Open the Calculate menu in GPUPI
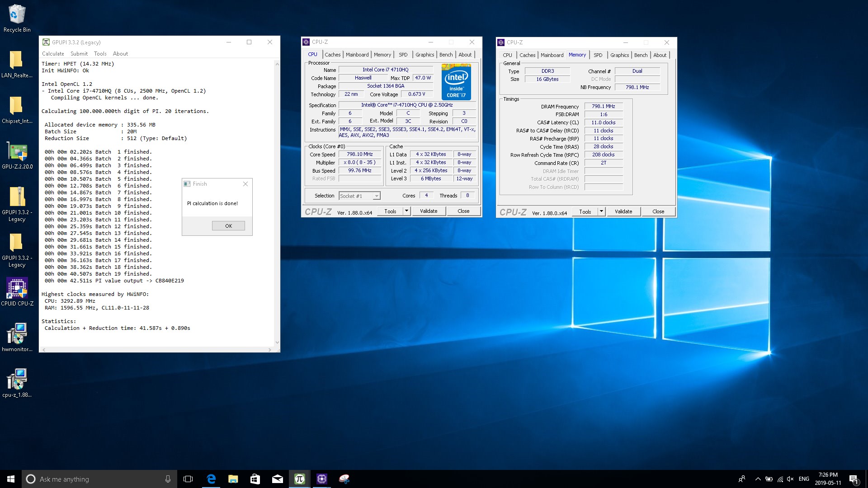Viewport: 868px width, 488px height. tap(53, 53)
